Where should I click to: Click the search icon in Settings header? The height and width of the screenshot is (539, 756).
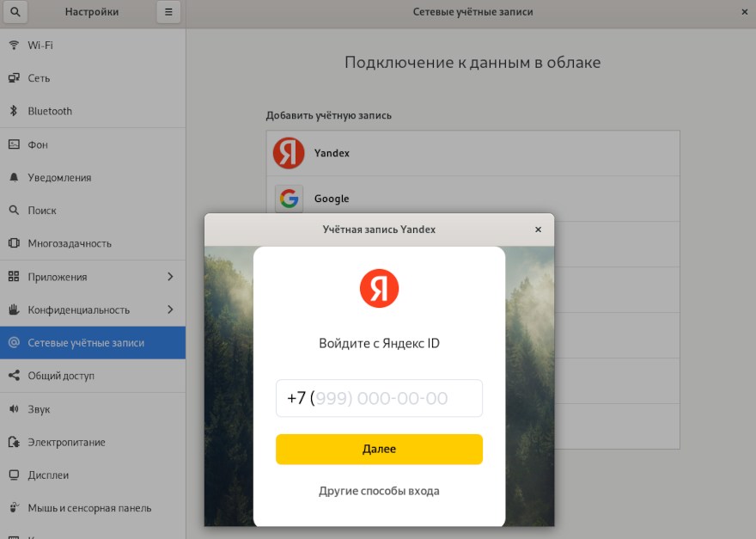click(x=16, y=12)
